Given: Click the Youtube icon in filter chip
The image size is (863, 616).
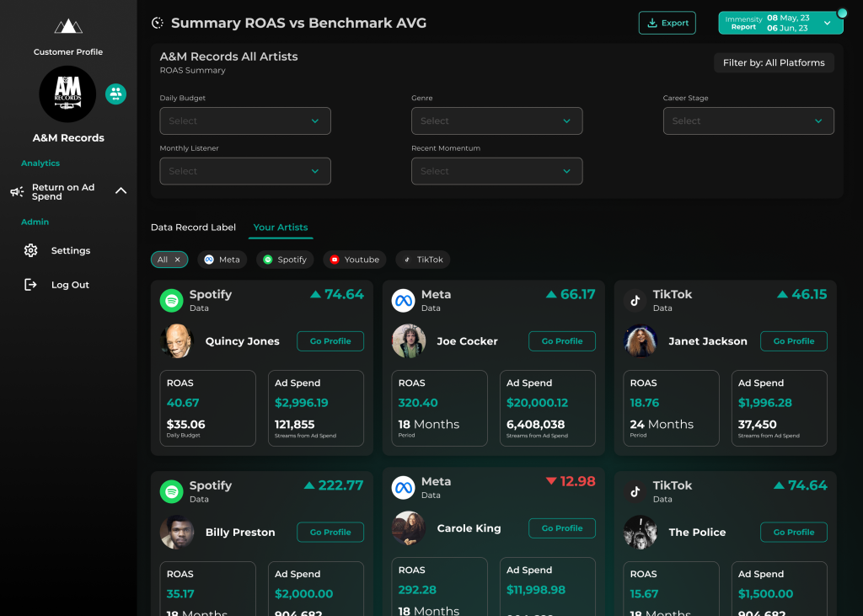Looking at the screenshot, I should coord(334,260).
